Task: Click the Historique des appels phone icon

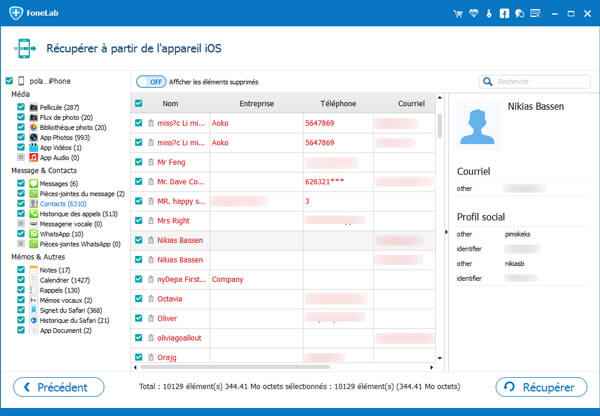Action: click(x=34, y=214)
